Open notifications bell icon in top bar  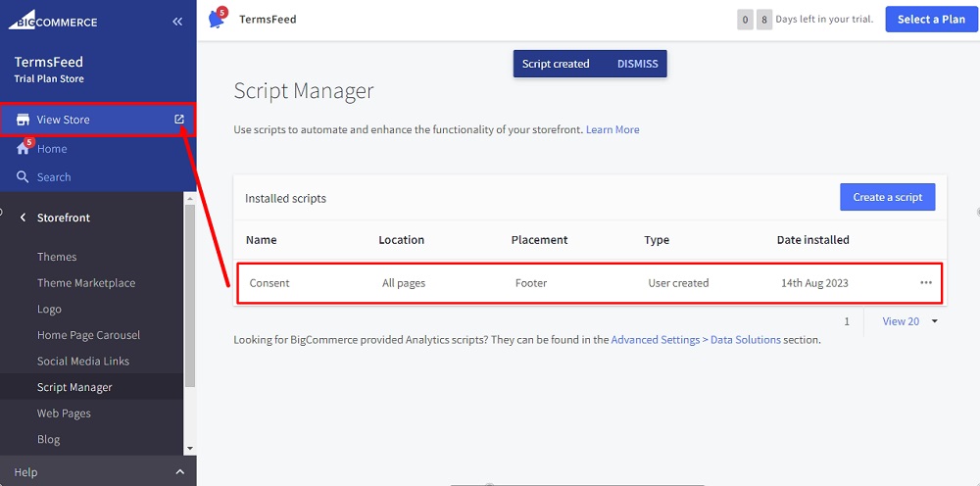pyautogui.click(x=217, y=20)
